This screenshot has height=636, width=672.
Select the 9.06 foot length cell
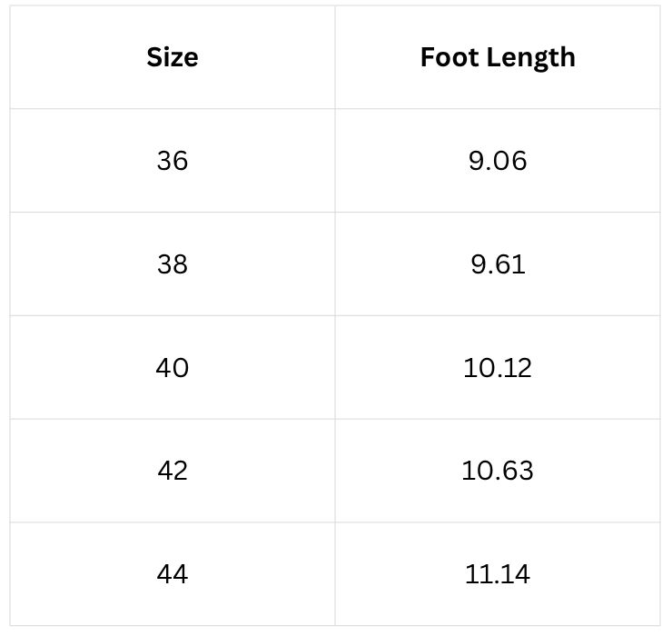(x=498, y=161)
